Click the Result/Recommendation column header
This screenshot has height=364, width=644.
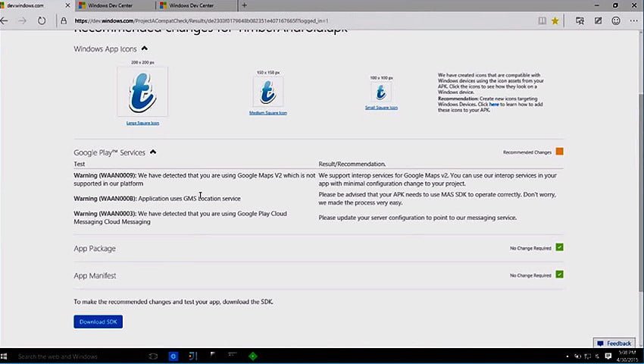coord(352,164)
